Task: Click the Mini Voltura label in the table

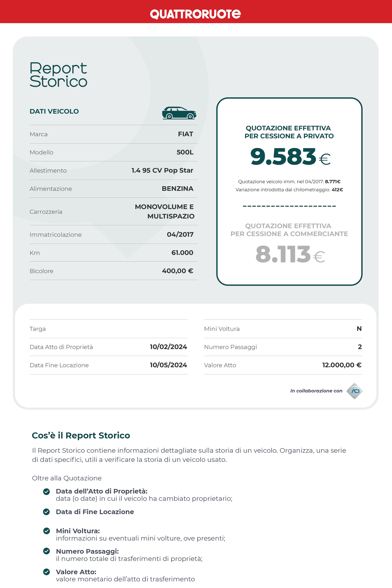Action: point(222,329)
